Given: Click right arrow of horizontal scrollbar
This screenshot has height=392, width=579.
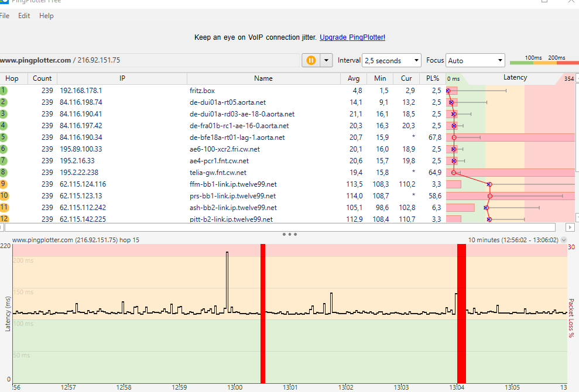Looking at the screenshot, I should pos(570,226).
